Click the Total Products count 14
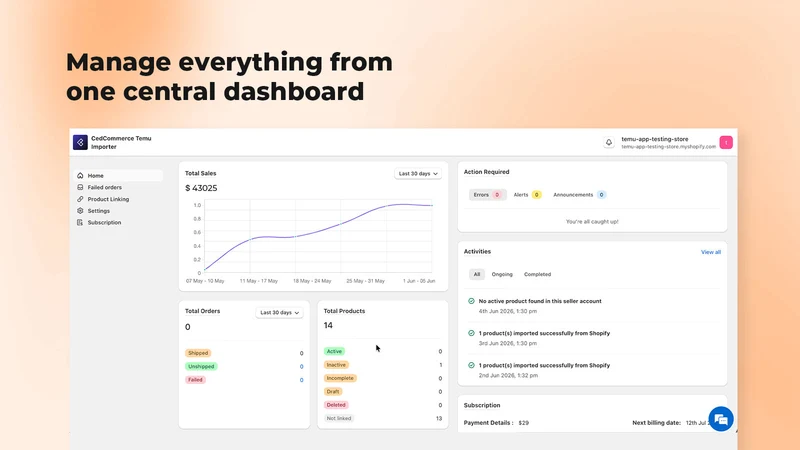 point(328,325)
